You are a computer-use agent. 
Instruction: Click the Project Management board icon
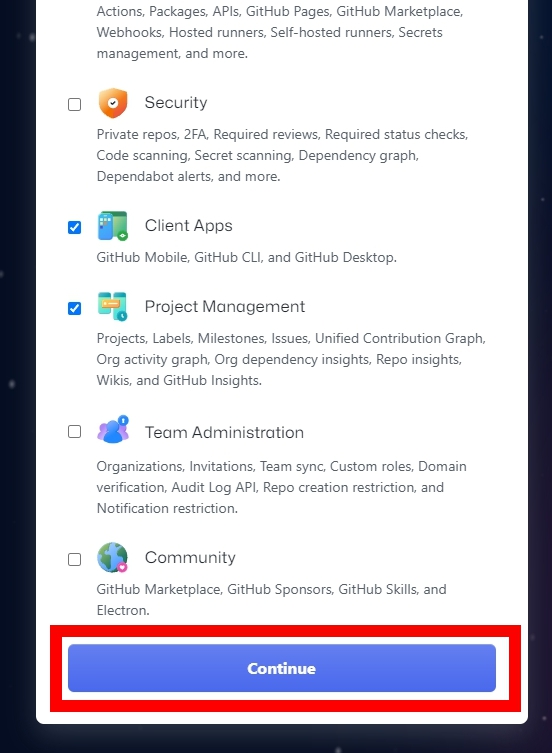tap(112, 306)
